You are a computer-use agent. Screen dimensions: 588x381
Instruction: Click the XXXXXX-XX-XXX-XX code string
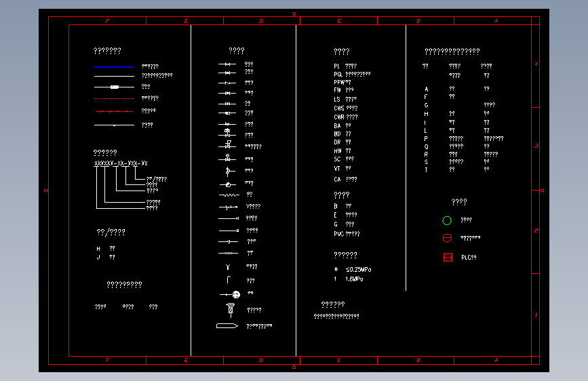121,163
